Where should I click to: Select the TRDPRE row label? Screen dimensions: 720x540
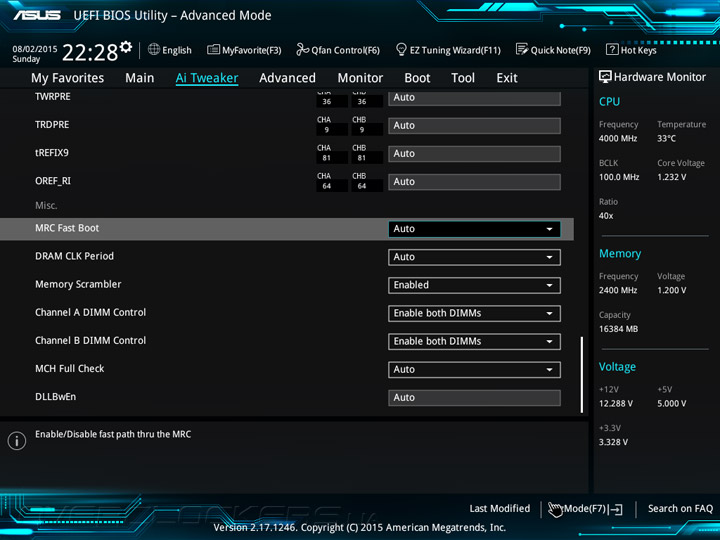coord(52,125)
